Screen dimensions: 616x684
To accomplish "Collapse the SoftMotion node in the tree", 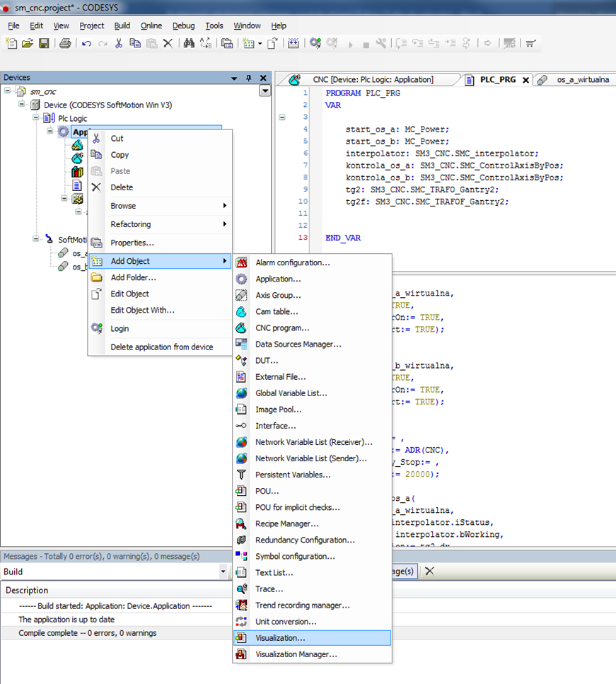I will [36, 239].
